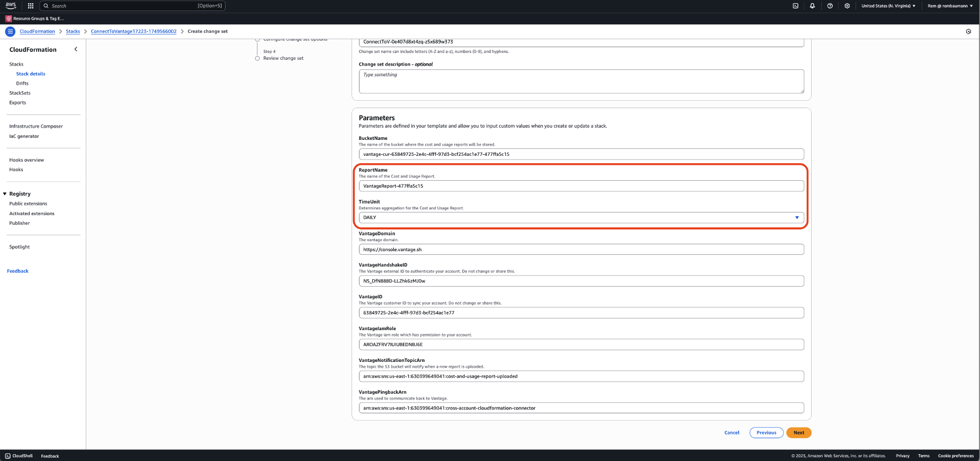
Task: Click the Previous button
Action: (x=766, y=433)
